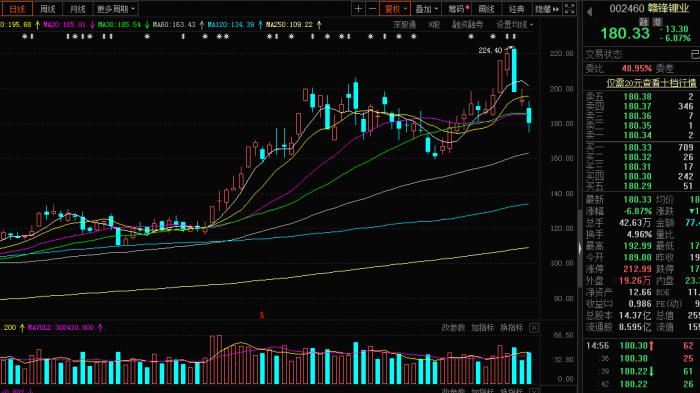Screen dimensions: 700x393
Task: Click the 换手 4.96% value
Action: [639, 234]
